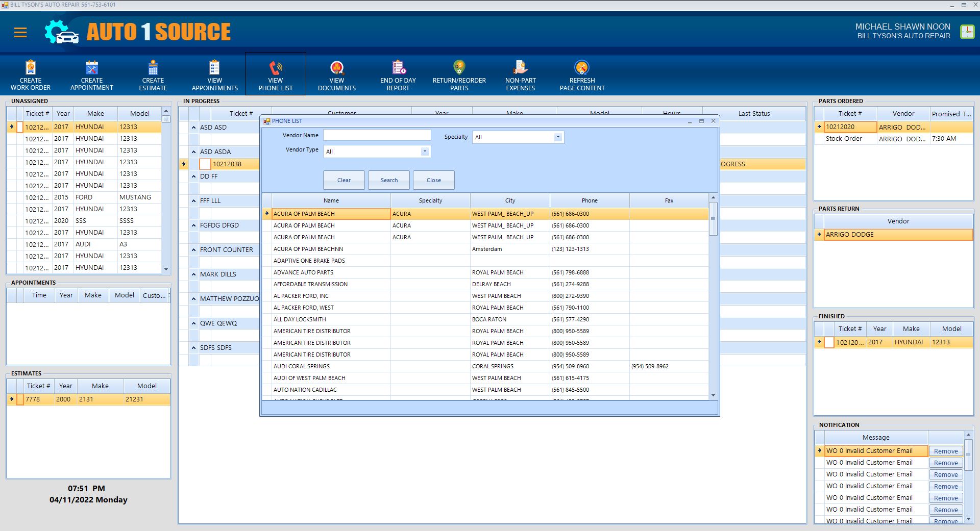Toggle checkbox in Finished Hyundai row
Screen dimensions: 980x531
(829, 343)
